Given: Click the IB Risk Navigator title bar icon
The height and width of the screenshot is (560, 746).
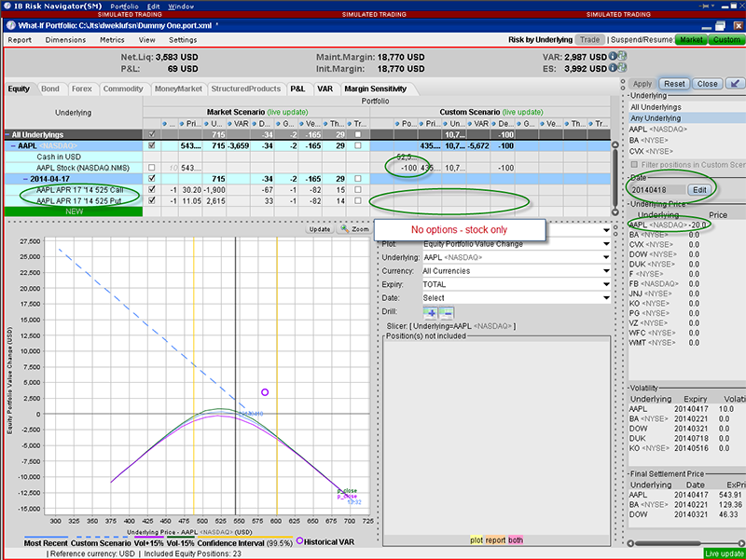Looking at the screenshot, I should point(7,7).
